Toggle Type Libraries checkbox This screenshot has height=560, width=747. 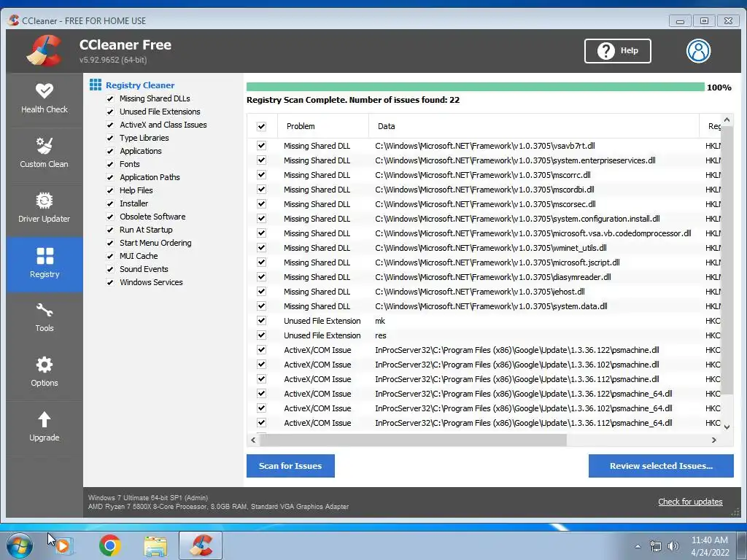click(x=110, y=138)
